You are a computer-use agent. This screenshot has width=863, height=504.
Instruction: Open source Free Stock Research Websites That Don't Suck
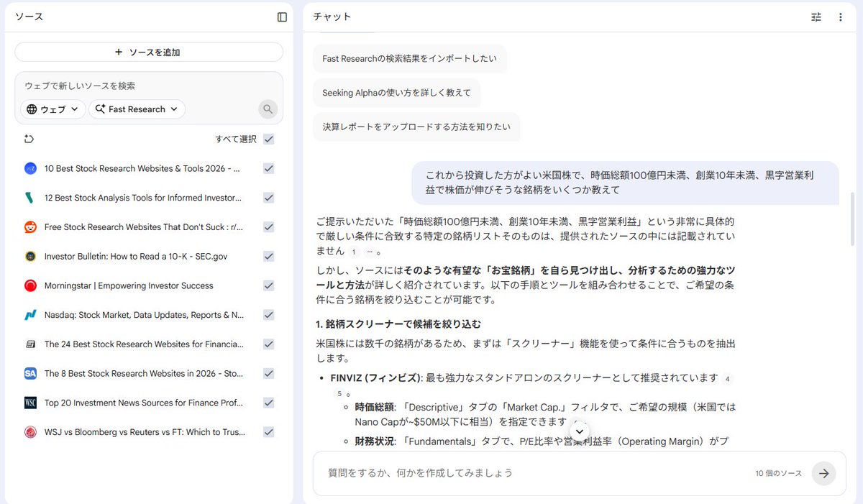(x=144, y=227)
